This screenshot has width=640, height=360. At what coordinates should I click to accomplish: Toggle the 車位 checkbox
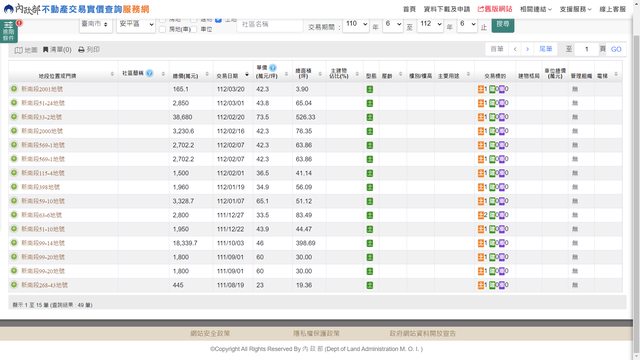pos(193,29)
